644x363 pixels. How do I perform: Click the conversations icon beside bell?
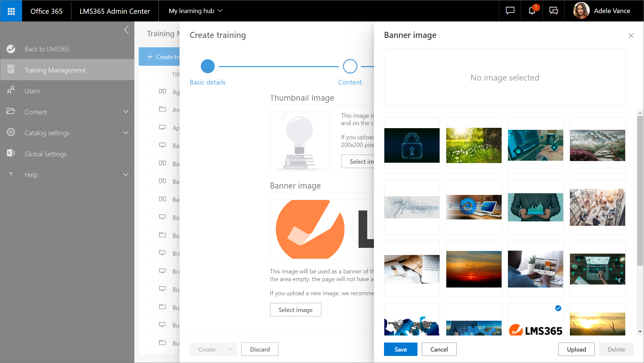coord(554,11)
